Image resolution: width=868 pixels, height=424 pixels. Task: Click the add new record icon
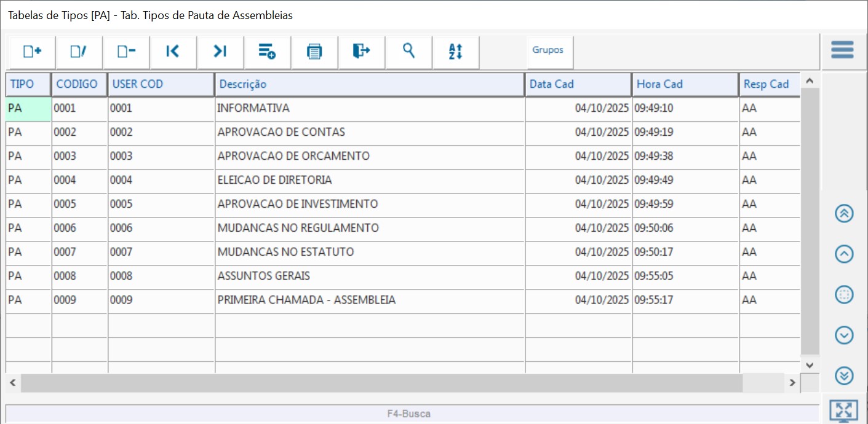pyautogui.click(x=32, y=52)
